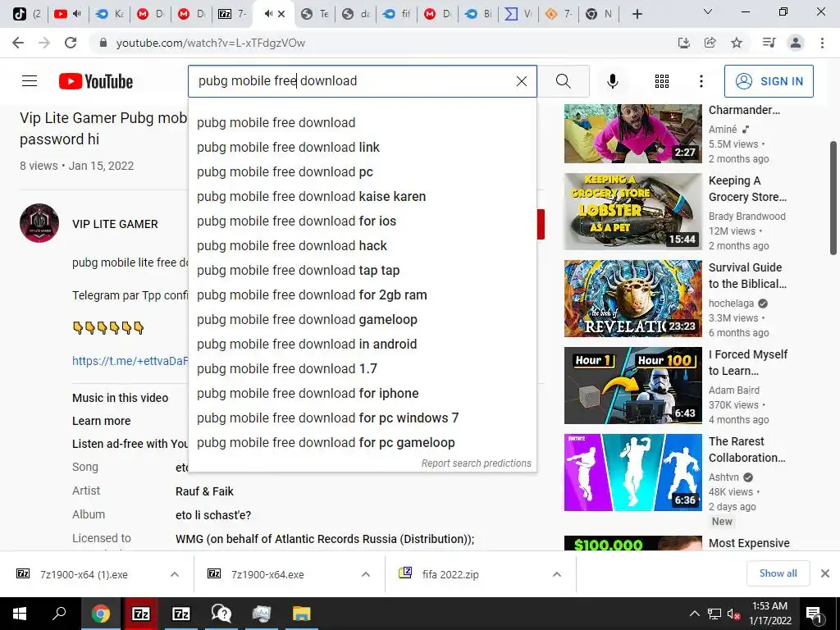Select suggestion 'pubg mobile free download pc'
The height and width of the screenshot is (630, 840).
pos(362,172)
